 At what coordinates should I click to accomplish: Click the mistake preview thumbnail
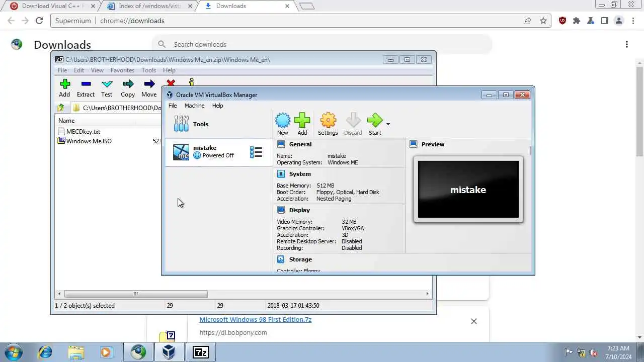tap(468, 190)
